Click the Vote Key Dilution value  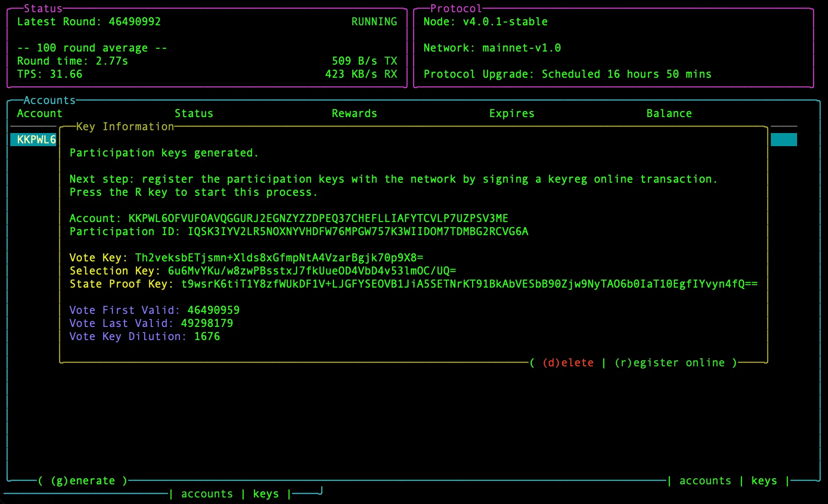207,336
